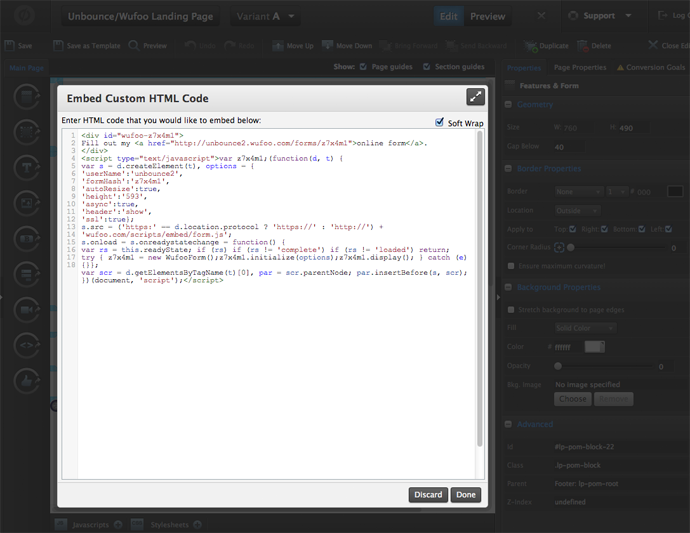Click the Duplicate icon

531,46
